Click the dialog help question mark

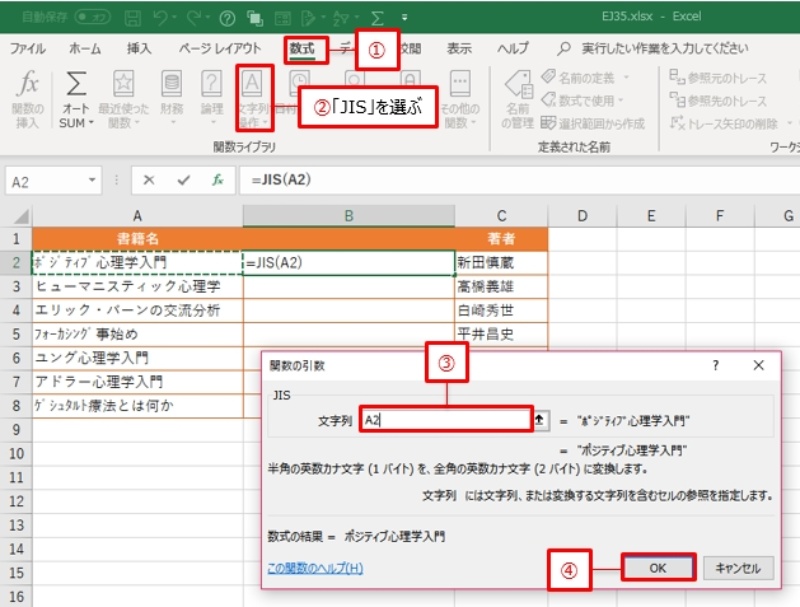click(716, 365)
